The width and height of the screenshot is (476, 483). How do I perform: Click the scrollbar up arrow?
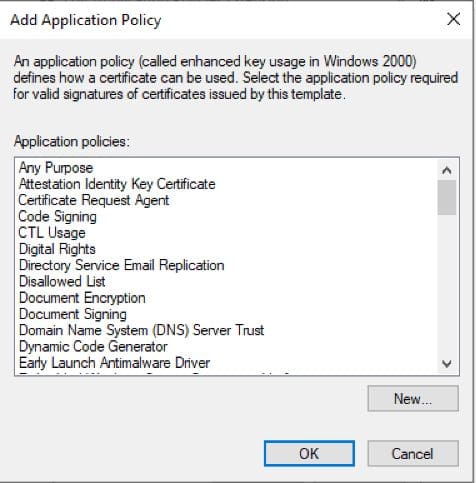[447, 171]
